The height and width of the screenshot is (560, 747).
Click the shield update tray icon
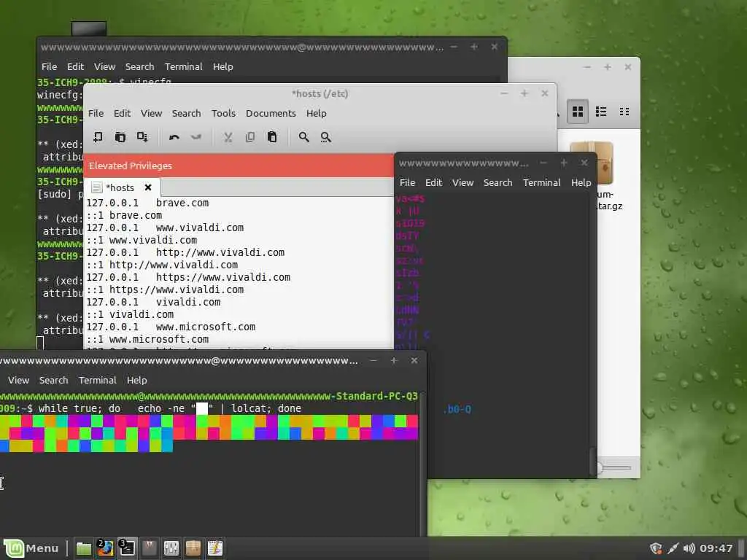656,548
